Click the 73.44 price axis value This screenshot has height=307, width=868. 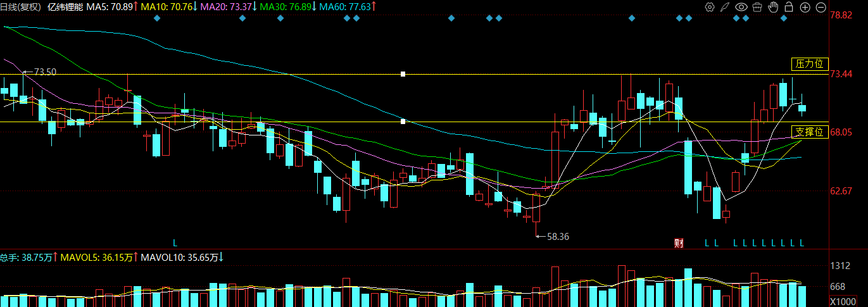[841, 74]
